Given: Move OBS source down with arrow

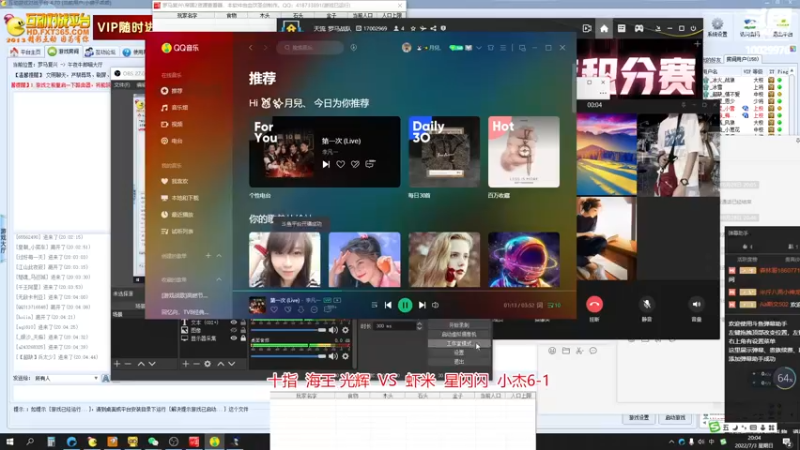Looking at the screenshot, I should coord(232,364).
